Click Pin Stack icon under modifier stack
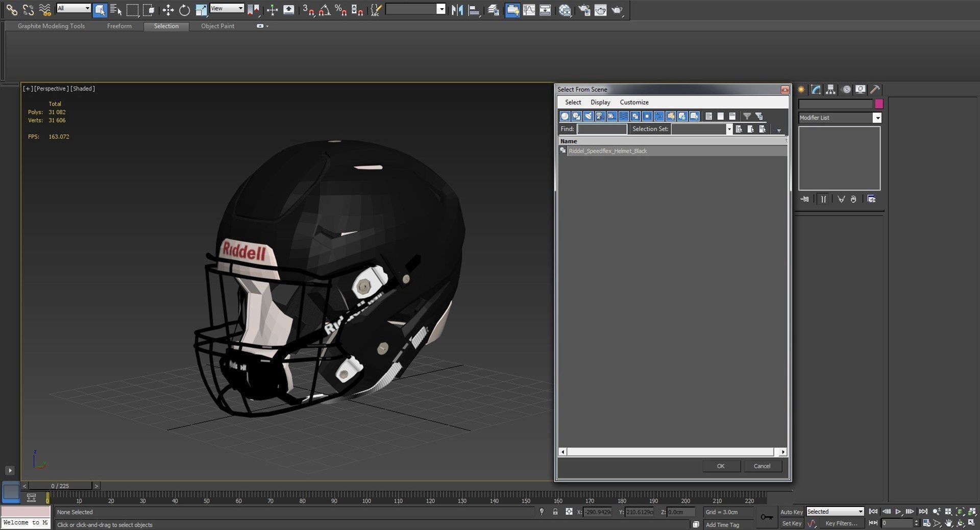 click(805, 199)
